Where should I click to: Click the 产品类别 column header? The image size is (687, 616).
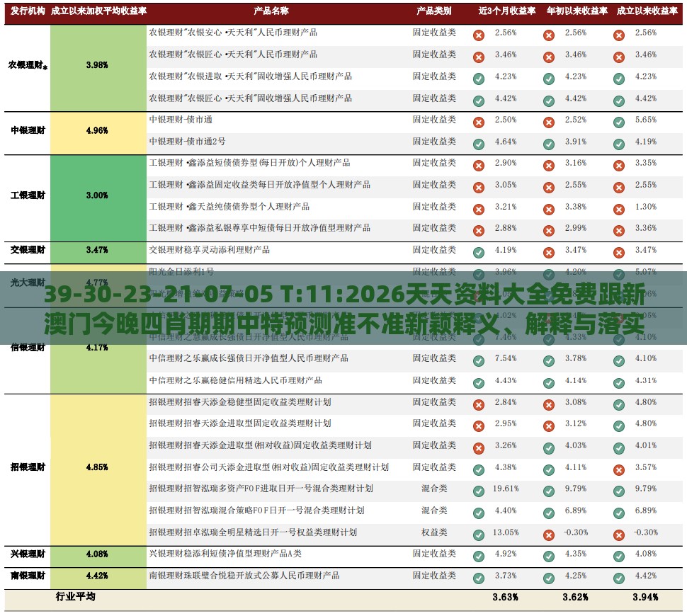(x=433, y=11)
